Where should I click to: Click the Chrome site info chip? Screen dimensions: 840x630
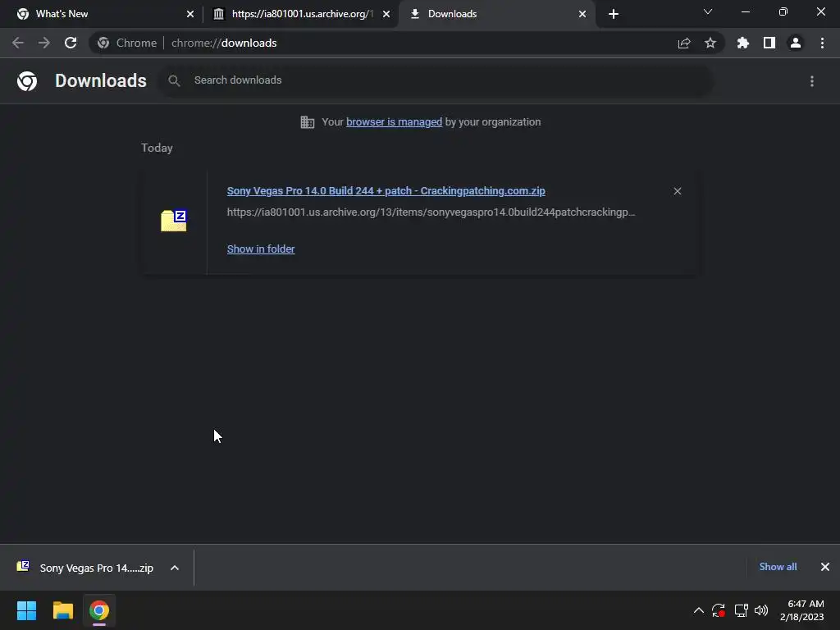coord(127,43)
